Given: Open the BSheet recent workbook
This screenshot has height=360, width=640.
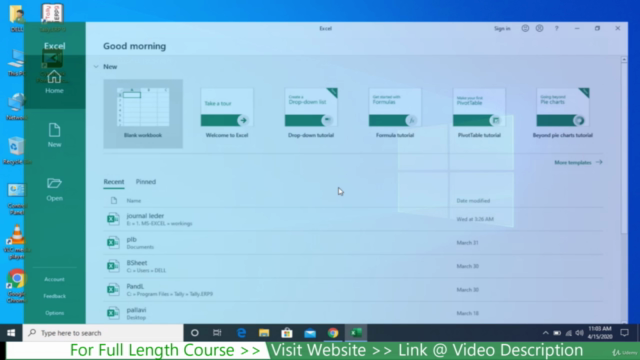Looking at the screenshot, I should [353, 266].
